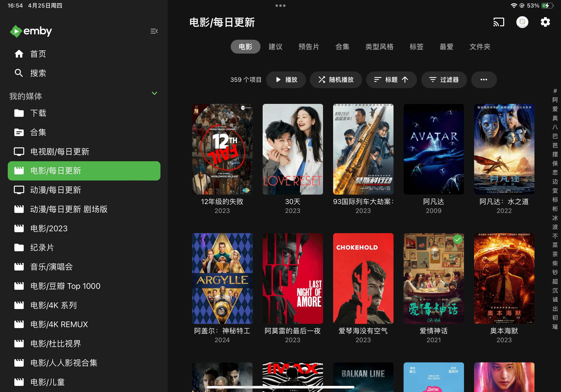Open the 标题 sort dropdown
This screenshot has width=561, height=392.
click(x=391, y=80)
